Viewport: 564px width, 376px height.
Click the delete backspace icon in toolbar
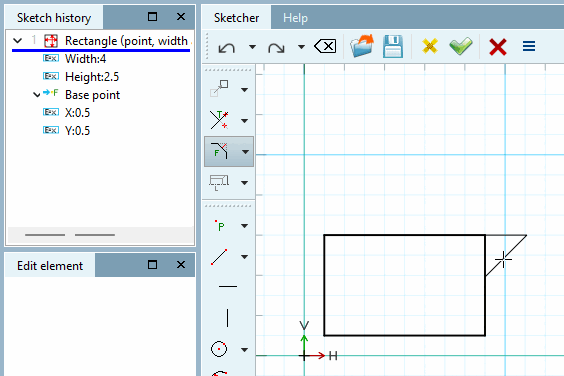tap(325, 46)
